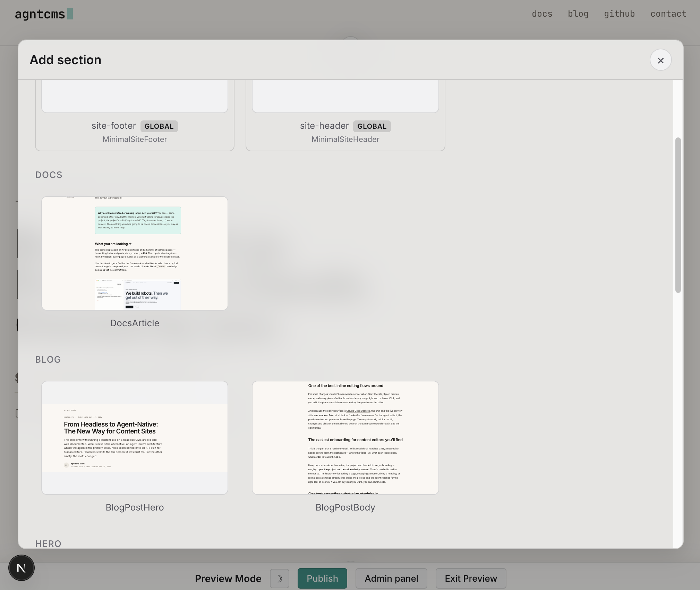Toggle dark mode moon icon
The image size is (700, 590).
(x=280, y=579)
